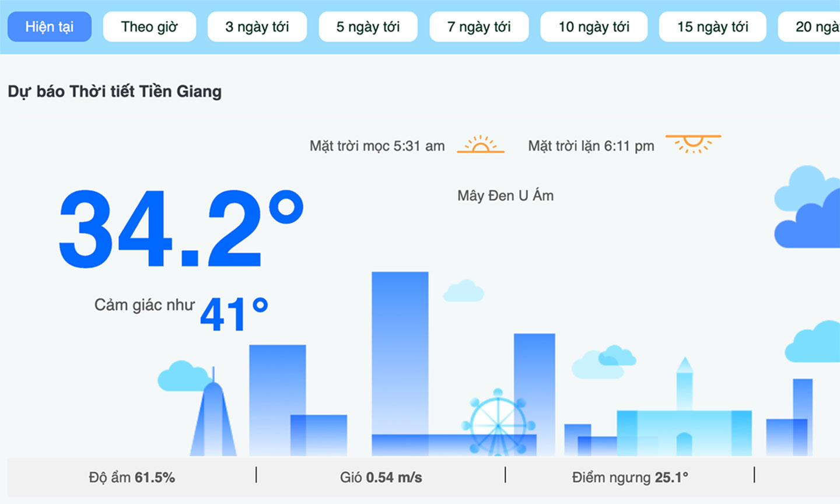This screenshot has height=504, width=840.
Task: Click the pointed tower illustration
Action: [x=213, y=412]
